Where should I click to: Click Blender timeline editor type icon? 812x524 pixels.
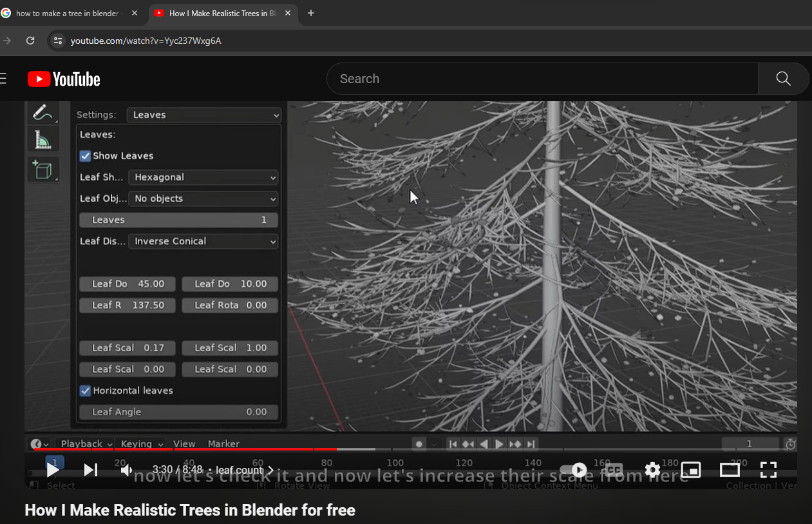pos(40,444)
